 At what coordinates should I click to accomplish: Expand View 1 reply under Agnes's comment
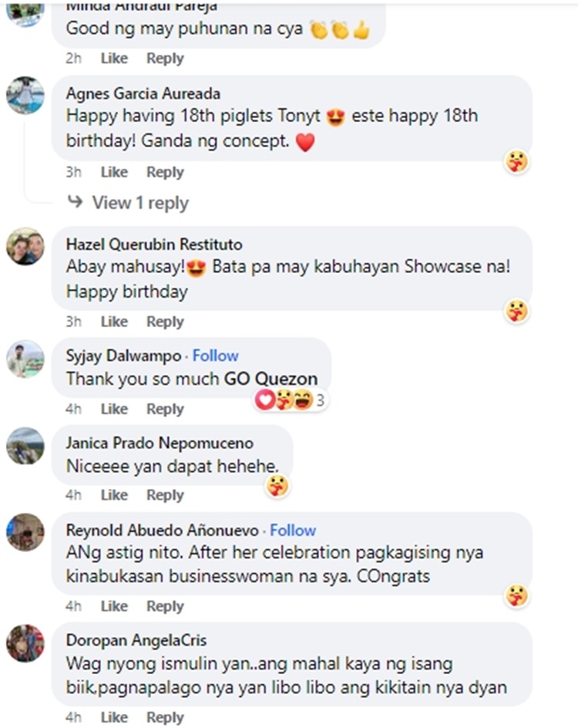[139, 203]
